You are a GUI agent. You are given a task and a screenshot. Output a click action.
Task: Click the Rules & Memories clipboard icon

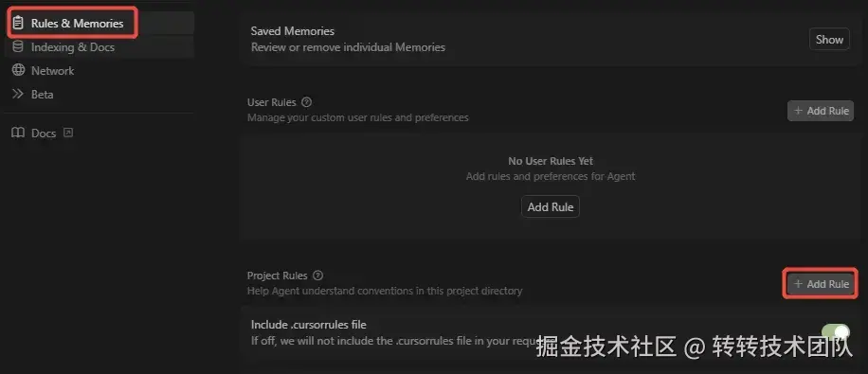(18, 24)
